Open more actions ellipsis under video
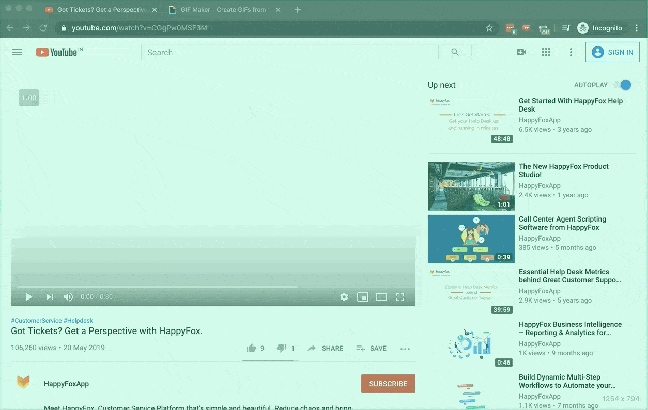This screenshot has height=410, width=648. coord(405,349)
